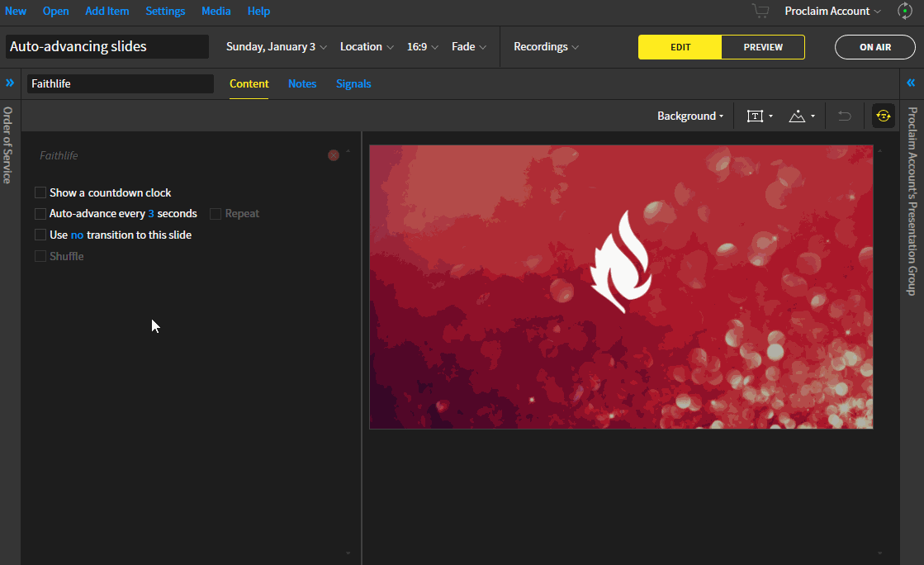This screenshot has width=924, height=565.
Task: Open the New menu
Action: pyautogui.click(x=16, y=12)
